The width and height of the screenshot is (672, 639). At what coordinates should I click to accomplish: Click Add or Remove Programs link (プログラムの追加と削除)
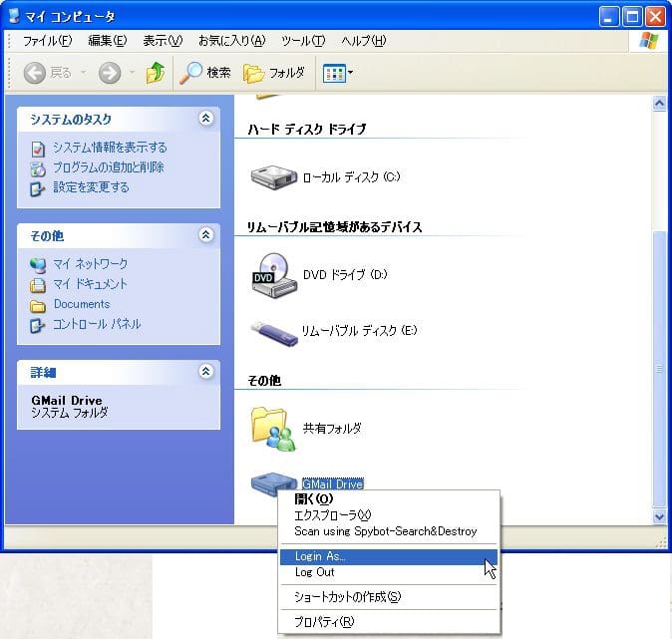108,167
